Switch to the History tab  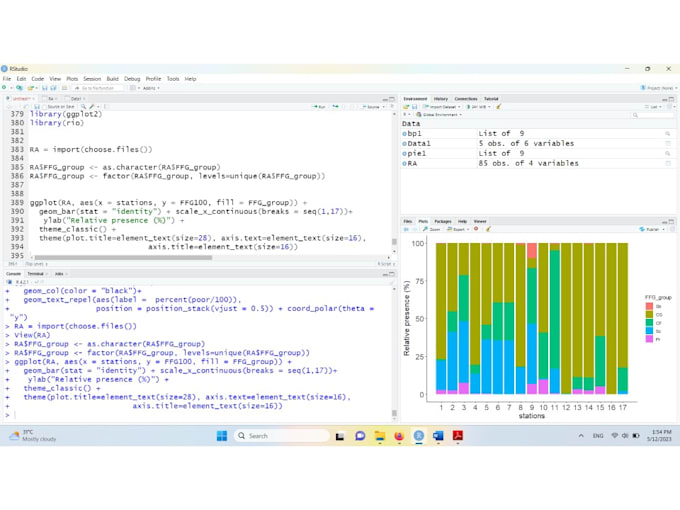point(441,99)
